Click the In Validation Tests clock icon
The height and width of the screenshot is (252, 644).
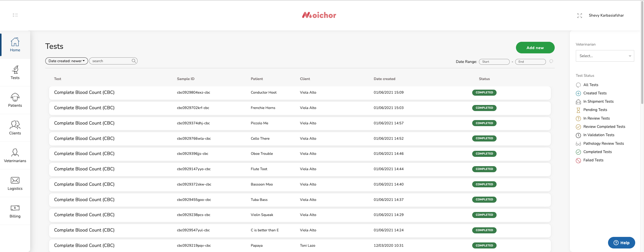[x=578, y=135]
